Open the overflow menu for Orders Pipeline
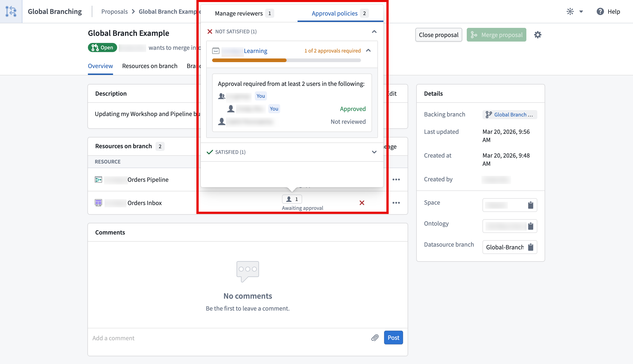Viewport: 633px width, 364px height. (396, 179)
